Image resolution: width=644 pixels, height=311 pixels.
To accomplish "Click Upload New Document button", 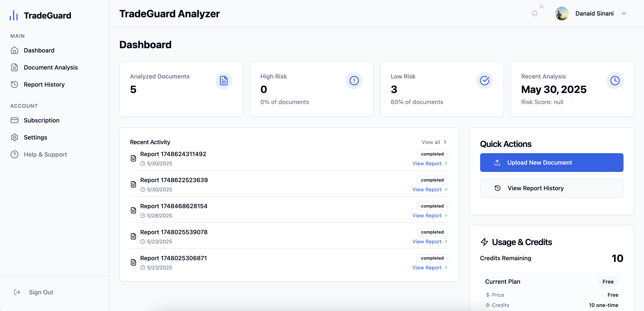I will click(x=552, y=163).
